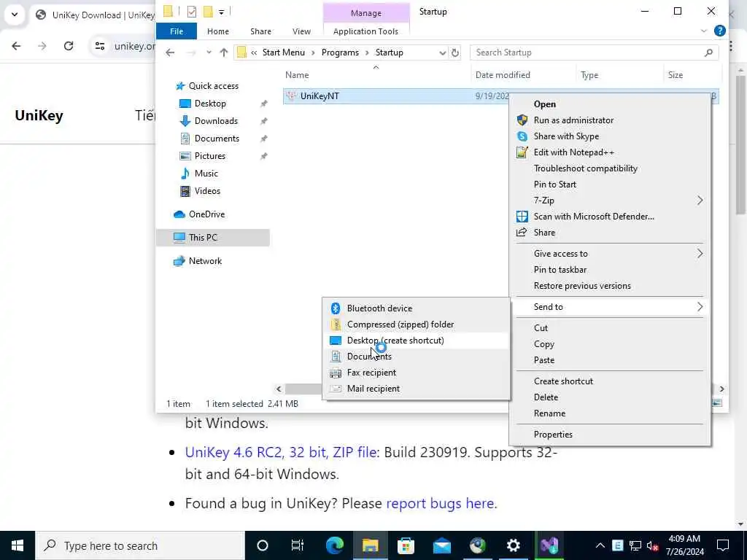The image size is (747, 560).
Task: Click Rename in the context menu
Action: point(610,413)
